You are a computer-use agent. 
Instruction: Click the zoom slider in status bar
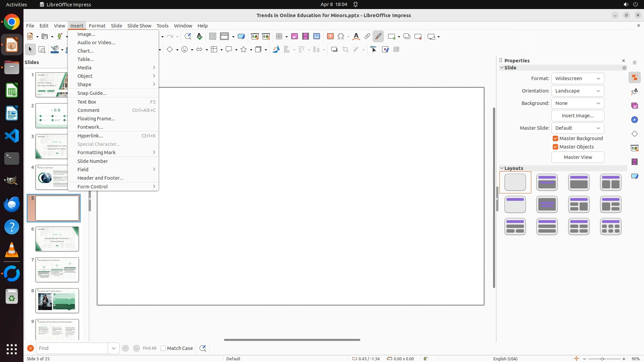(x=602, y=359)
